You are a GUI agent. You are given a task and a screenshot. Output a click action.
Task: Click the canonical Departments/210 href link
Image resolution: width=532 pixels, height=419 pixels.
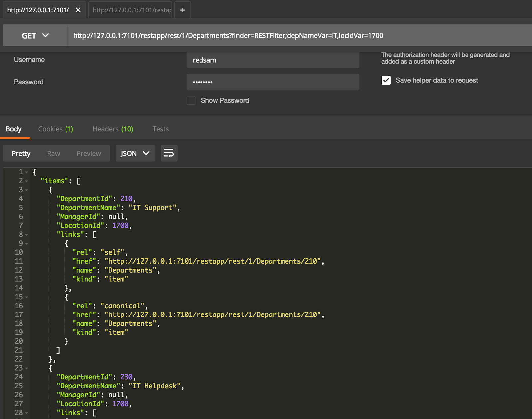click(x=212, y=314)
